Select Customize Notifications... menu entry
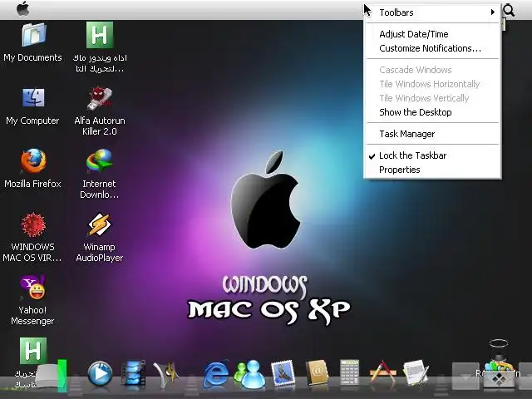This screenshot has height=399, width=532. point(432,48)
